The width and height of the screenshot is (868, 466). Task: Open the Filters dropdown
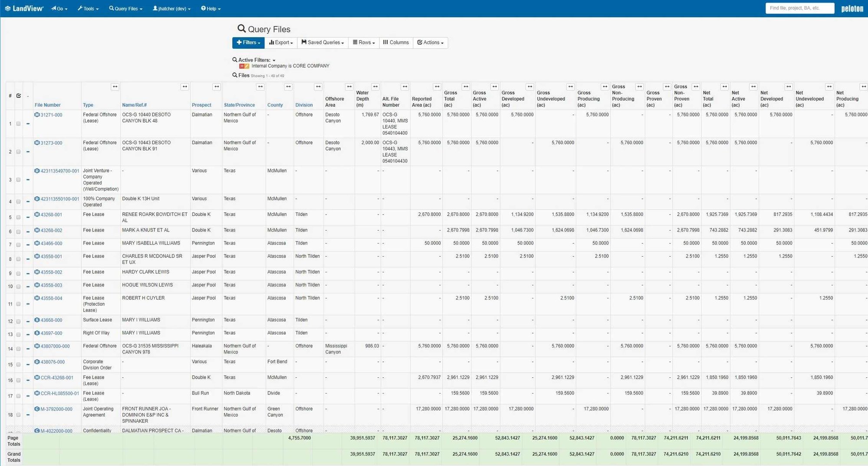pyautogui.click(x=248, y=43)
